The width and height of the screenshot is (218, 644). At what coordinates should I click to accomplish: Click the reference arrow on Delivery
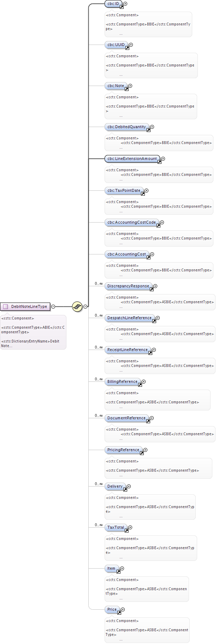pos(125,489)
